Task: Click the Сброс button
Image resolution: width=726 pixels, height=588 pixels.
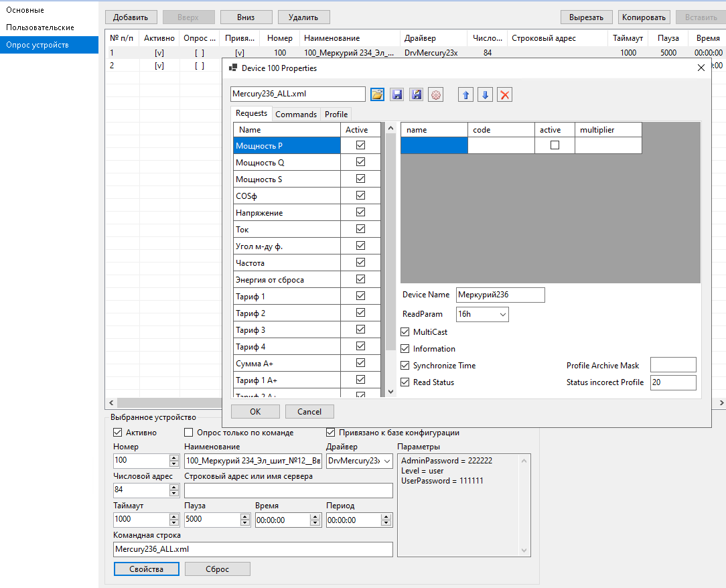Action: coord(218,569)
